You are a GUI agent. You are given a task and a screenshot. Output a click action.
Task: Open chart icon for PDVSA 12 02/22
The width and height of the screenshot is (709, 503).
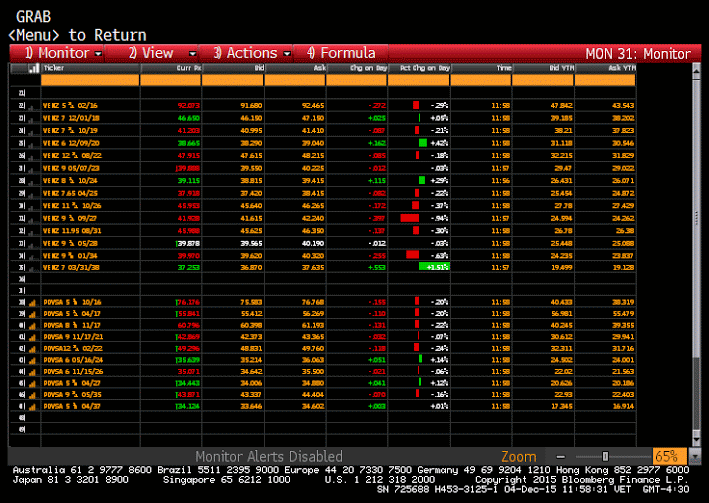pyautogui.click(x=32, y=349)
